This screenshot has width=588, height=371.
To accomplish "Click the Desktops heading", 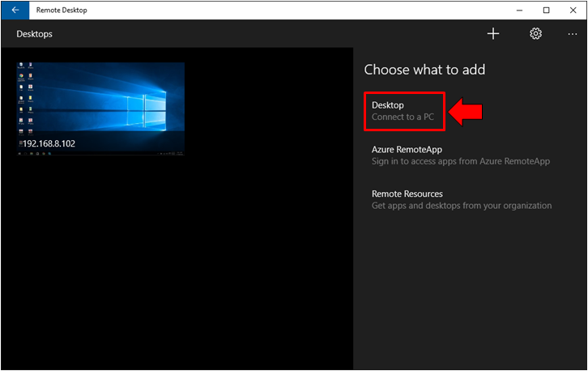I will [x=35, y=34].
